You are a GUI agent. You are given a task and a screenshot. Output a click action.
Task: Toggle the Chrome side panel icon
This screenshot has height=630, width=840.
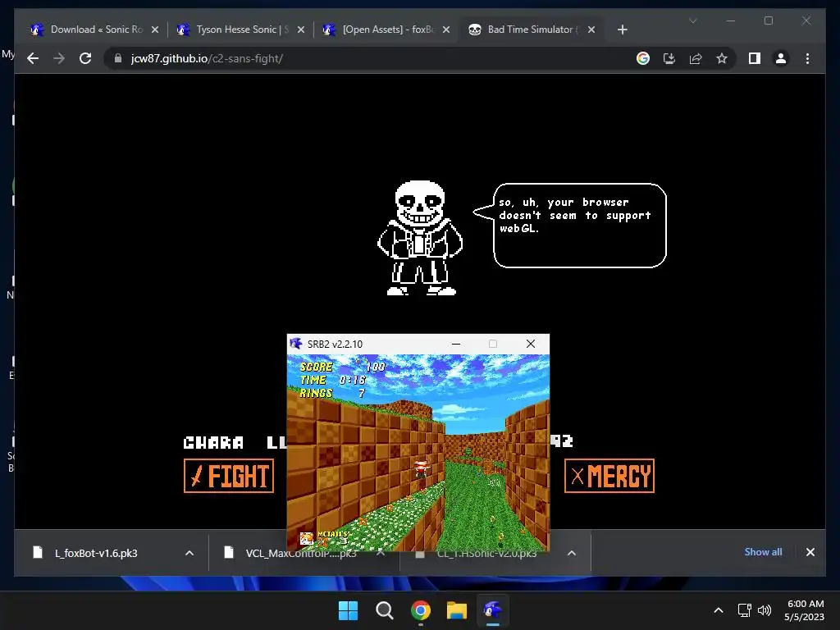coord(755,58)
